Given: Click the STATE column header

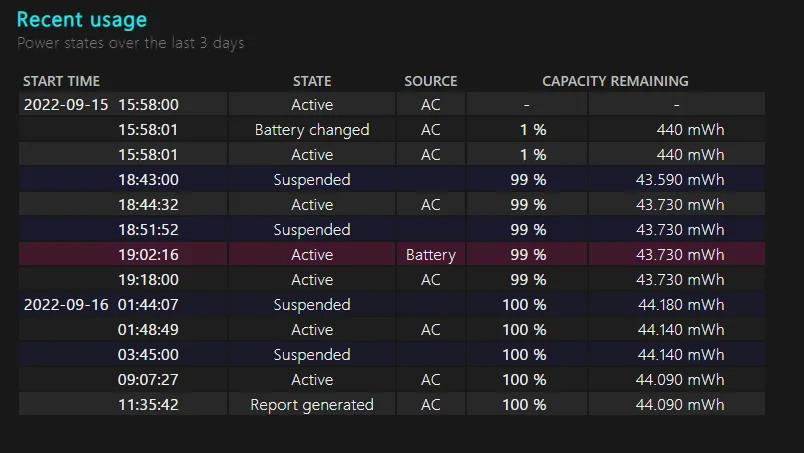Looking at the screenshot, I should (312, 81).
